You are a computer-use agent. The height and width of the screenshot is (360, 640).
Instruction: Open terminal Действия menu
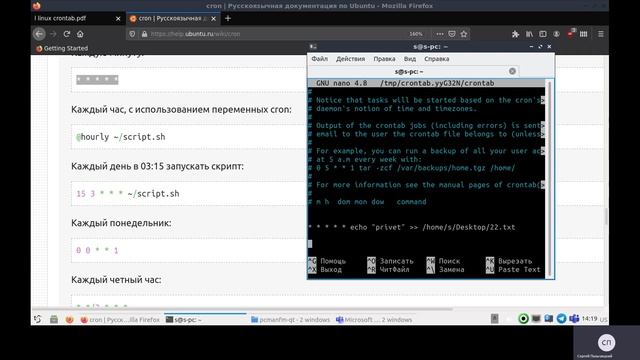point(350,59)
